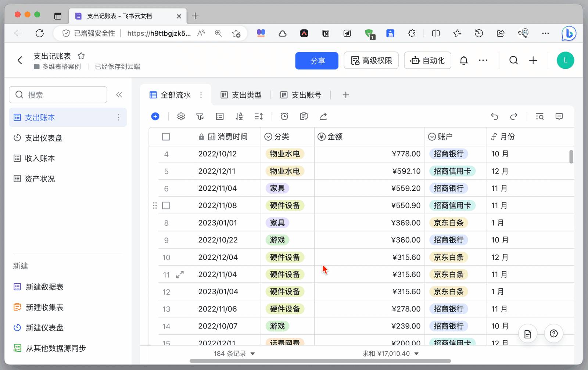
Task: Expand record 11 with arrows icon
Action: pyautogui.click(x=180, y=274)
